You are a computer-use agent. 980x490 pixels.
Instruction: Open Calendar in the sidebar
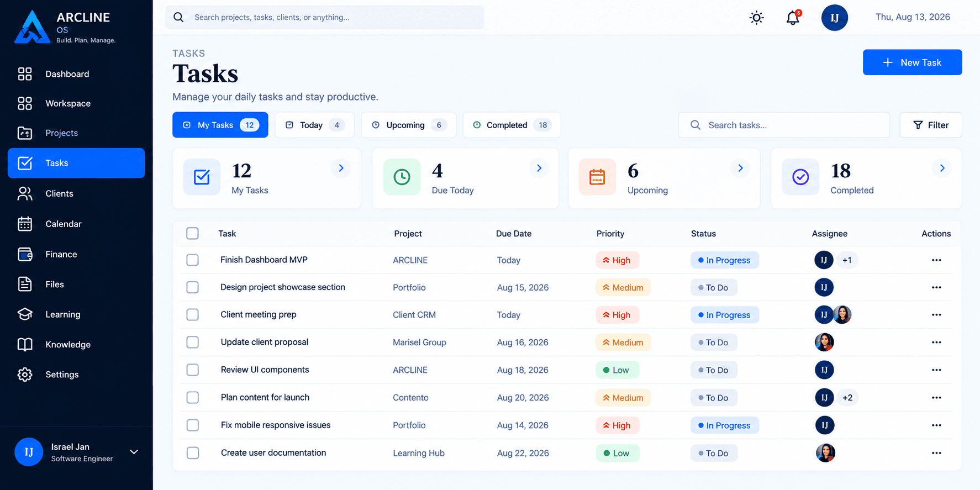point(76,224)
